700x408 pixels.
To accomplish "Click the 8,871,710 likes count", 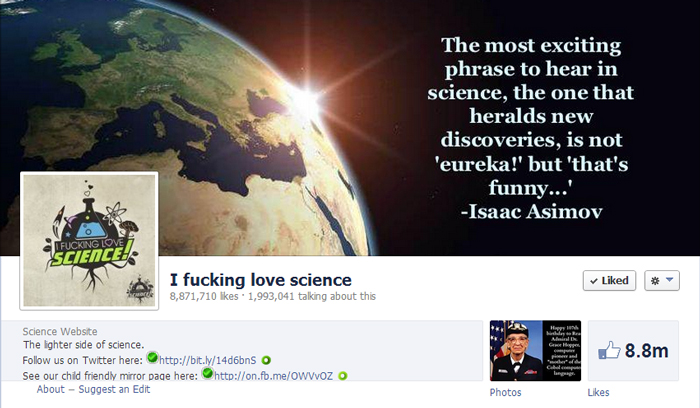I will pyautogui.click(x=204, y=296).
